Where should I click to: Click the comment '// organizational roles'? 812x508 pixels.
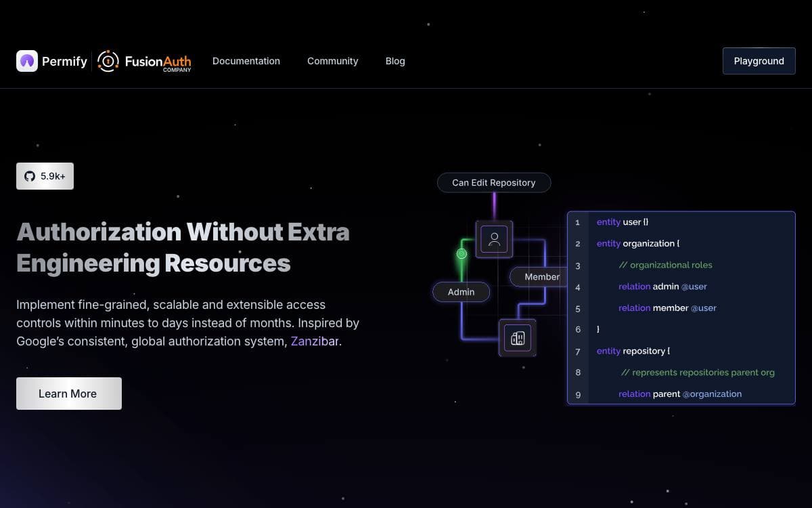pos(665,265)
